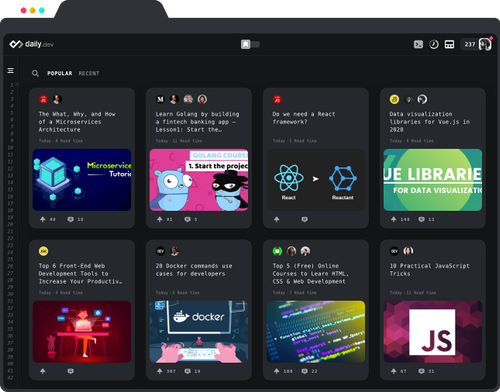Click the Medium source icon on Golang card
Screen dimensions: 500x392
(160, 99)
